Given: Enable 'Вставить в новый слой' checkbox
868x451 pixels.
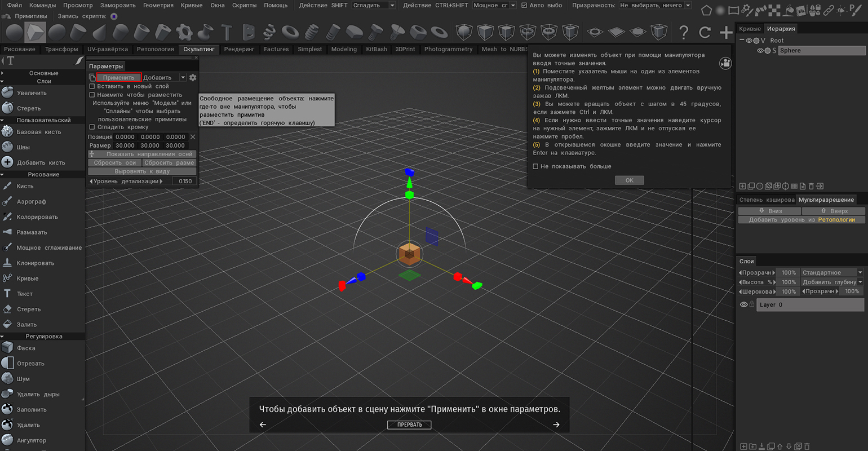Looking at the screenshot, I should [x=92, y=86].
